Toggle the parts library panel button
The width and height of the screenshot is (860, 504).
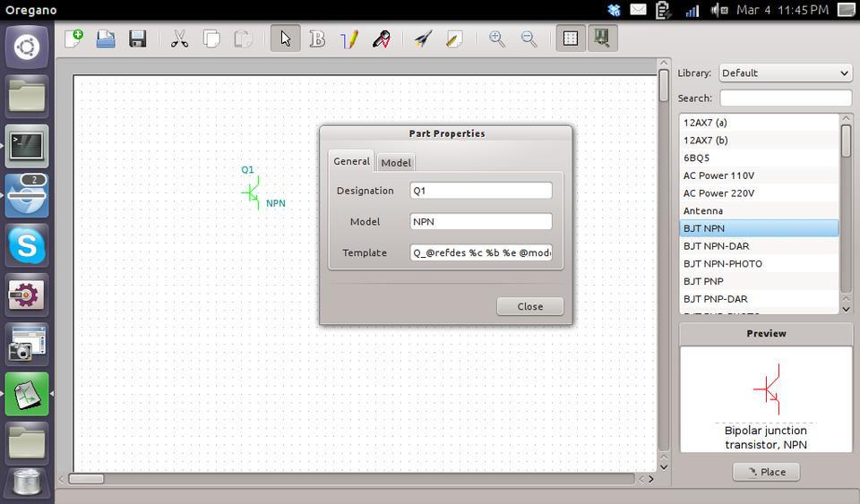[602, 39]
